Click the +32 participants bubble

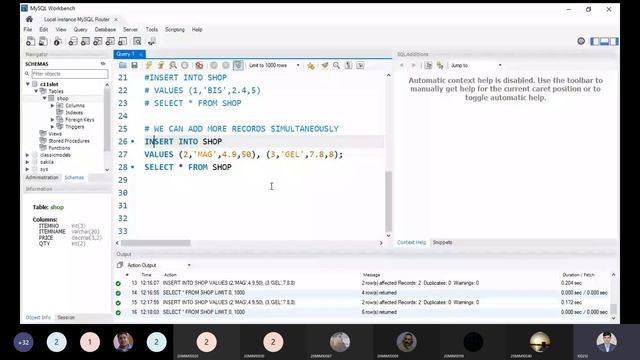click(24, 342)
